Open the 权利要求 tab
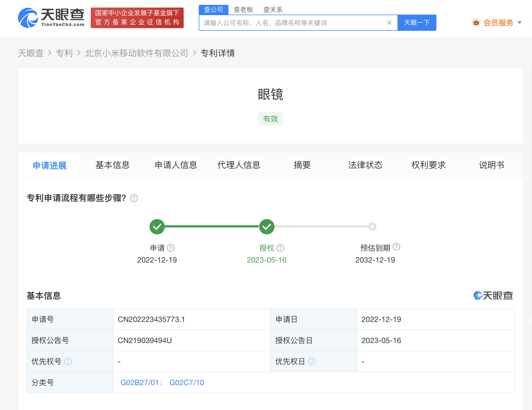This screenshot has height=410, width=532. (x=429, y=165)
